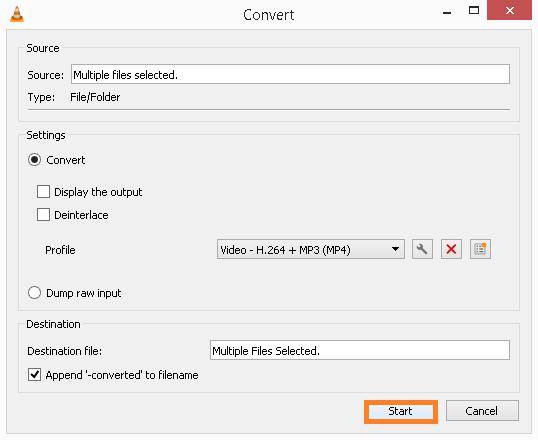Screen dimensions: 538x440
Task: Start the conversion
Action: click(401, 411)
